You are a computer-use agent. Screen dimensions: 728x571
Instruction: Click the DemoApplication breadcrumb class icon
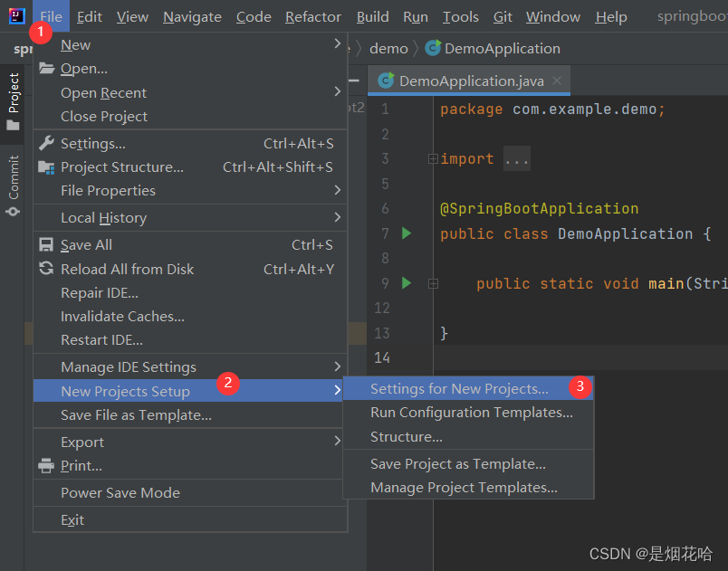(433, 48)
